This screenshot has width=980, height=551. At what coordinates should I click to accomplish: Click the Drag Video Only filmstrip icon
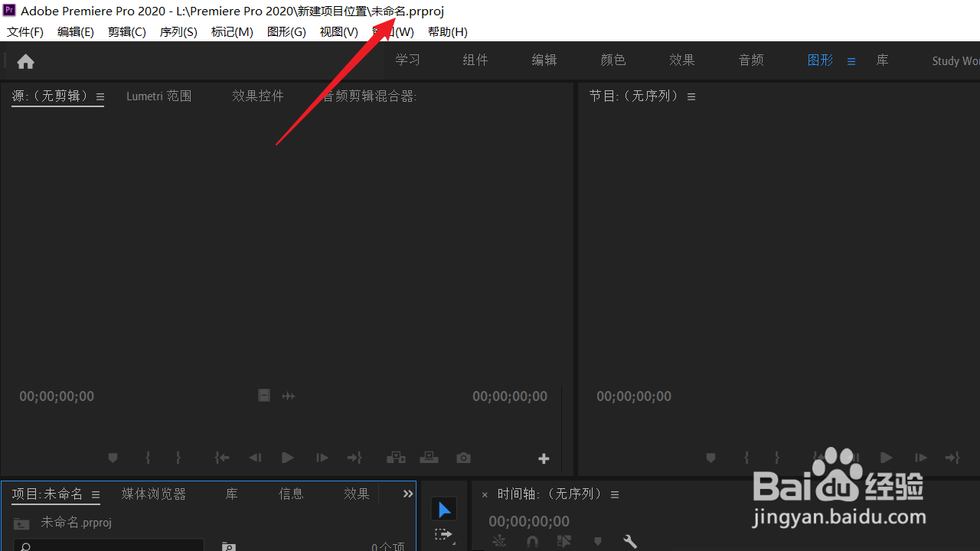coord(264,396)
